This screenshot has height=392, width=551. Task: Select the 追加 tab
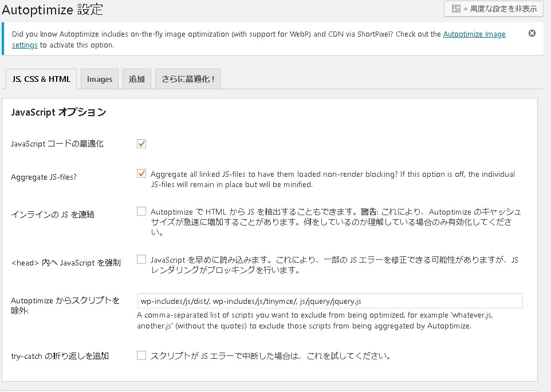137,80
